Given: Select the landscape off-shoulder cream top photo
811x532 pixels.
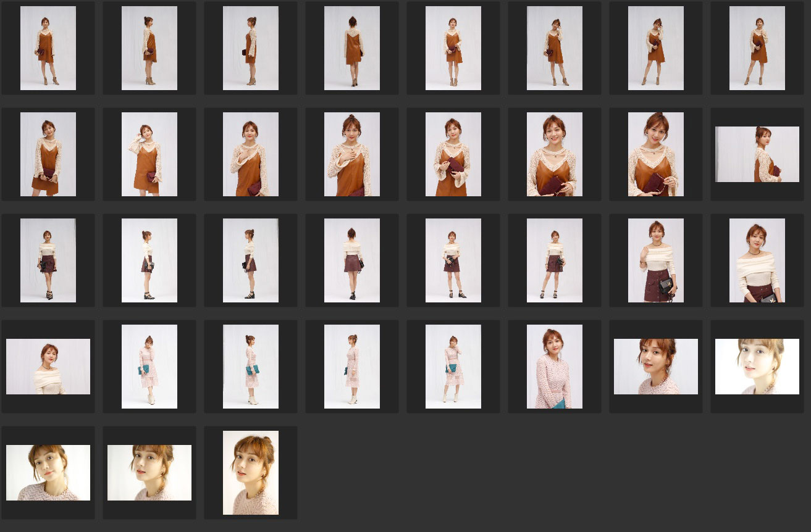Looking at the screenshot, I should coord(48,367).
